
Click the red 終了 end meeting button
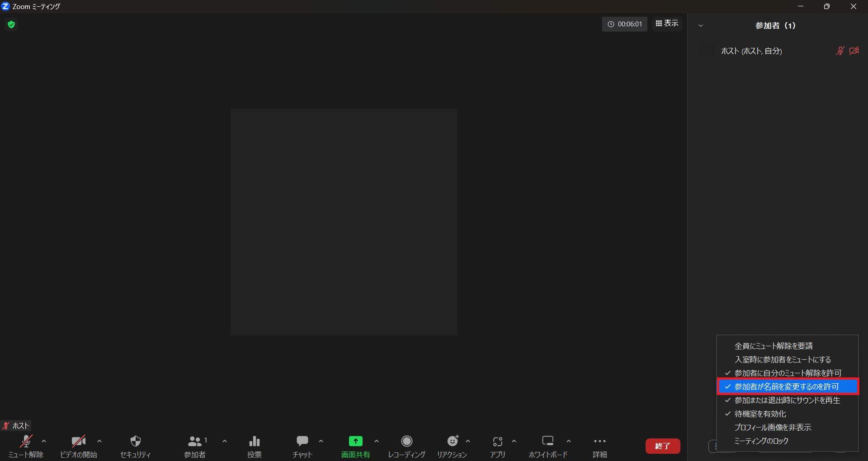(662, 446)
